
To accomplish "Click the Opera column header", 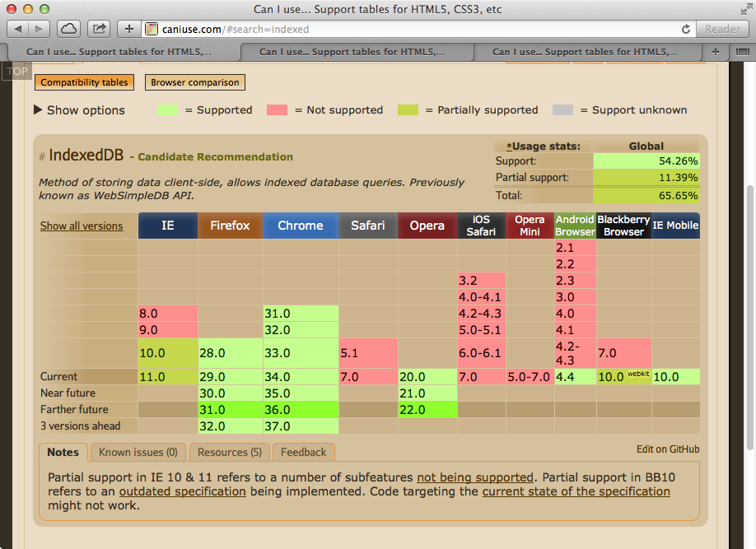I will tap(427, 226).
